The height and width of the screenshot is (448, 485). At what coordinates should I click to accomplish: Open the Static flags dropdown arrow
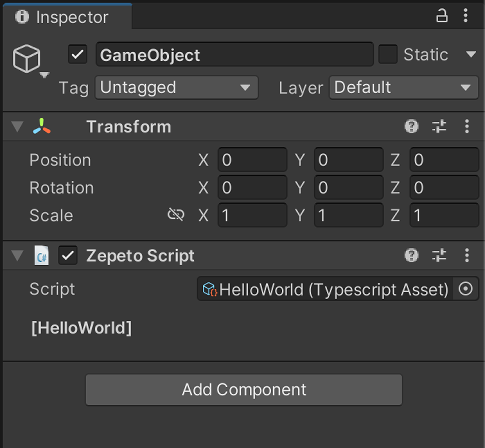coord(471,54)
